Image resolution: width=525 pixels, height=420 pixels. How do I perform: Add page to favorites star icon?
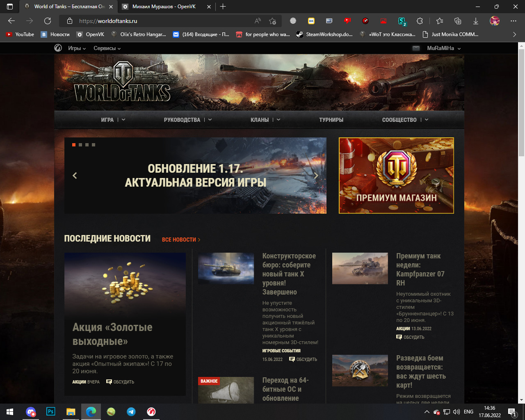click(272, 21)
